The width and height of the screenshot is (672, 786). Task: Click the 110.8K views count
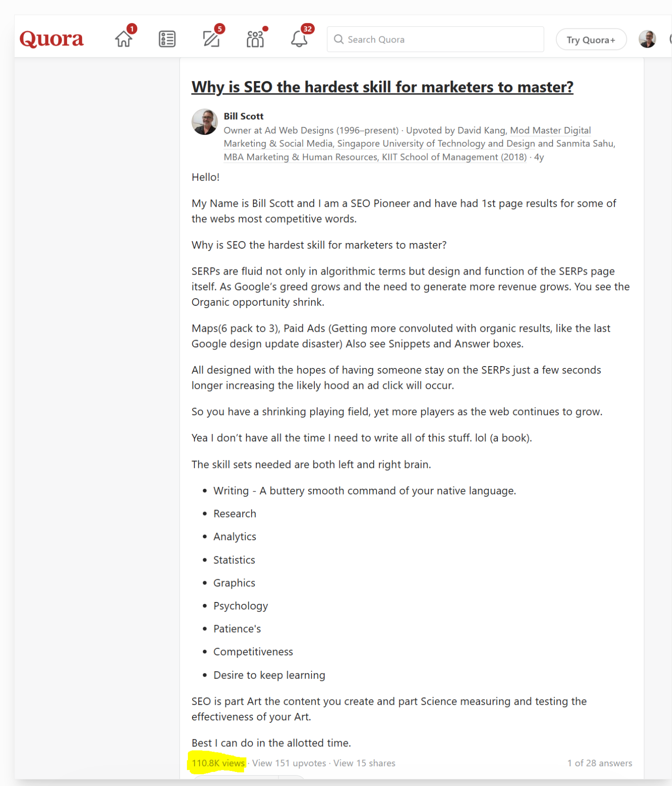coord(218,763)
